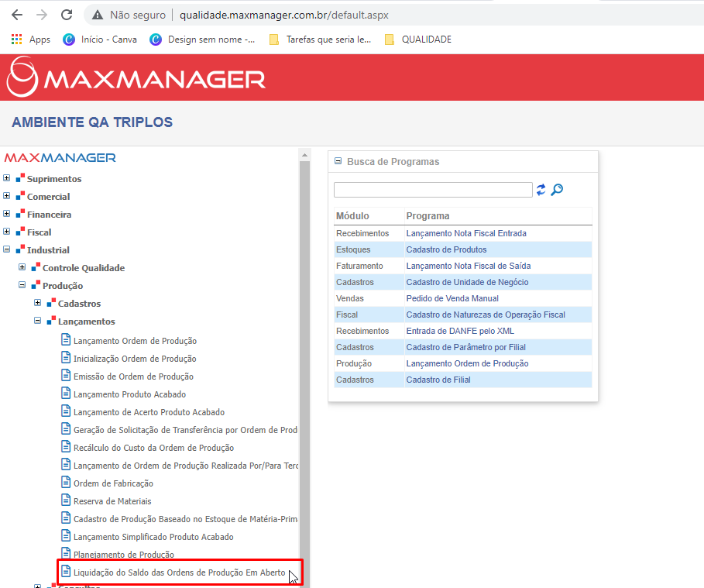
Task: Open 'Pedido de Venda Manual' link
Action: [x=452, y=299]
